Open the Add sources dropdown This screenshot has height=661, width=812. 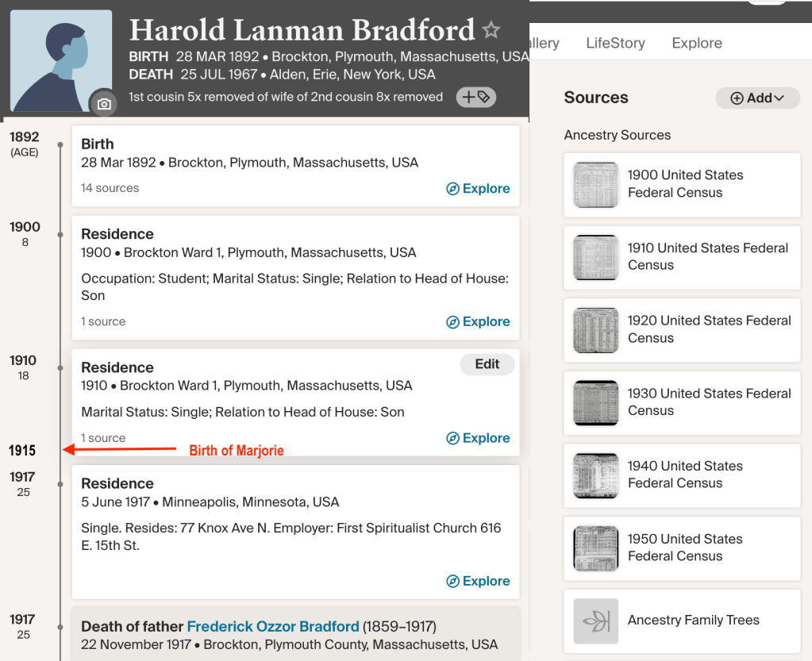pos(757,98)
